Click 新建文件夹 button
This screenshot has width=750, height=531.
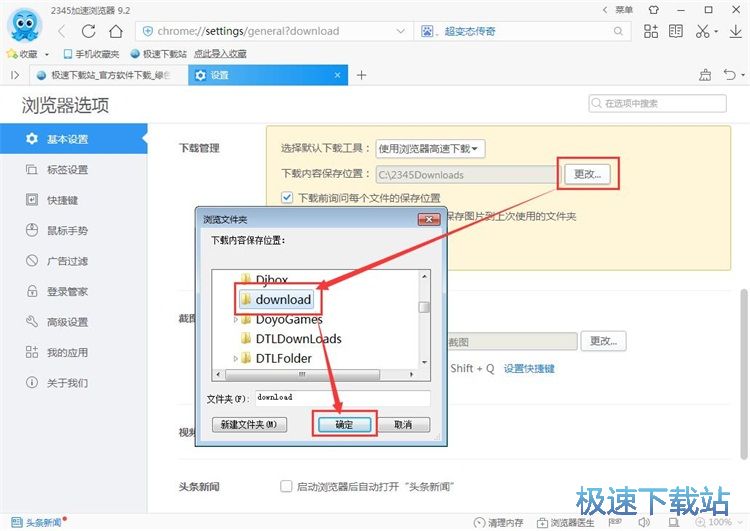tap(249, 424)
